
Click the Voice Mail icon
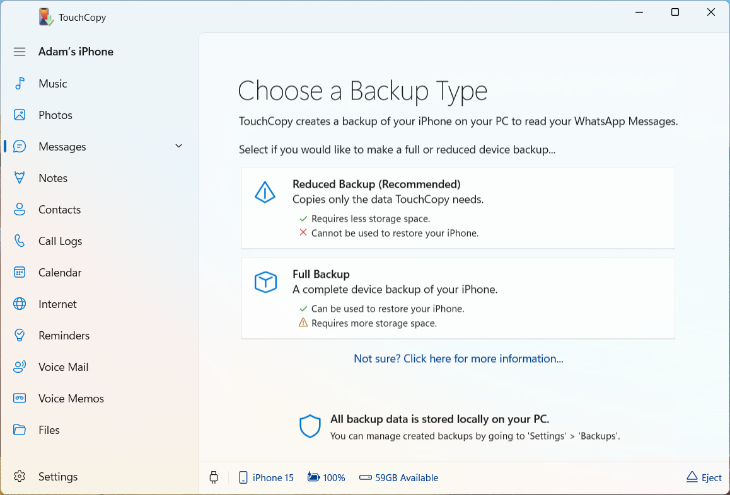pos(20,366)
